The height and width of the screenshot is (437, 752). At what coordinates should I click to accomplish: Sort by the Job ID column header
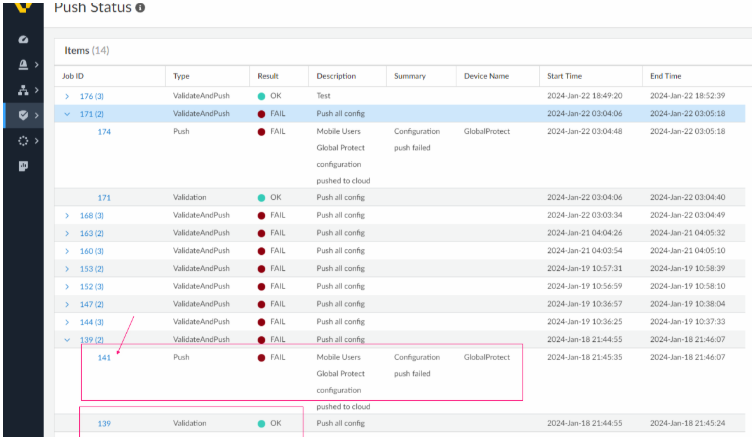[x=73, y=76]
